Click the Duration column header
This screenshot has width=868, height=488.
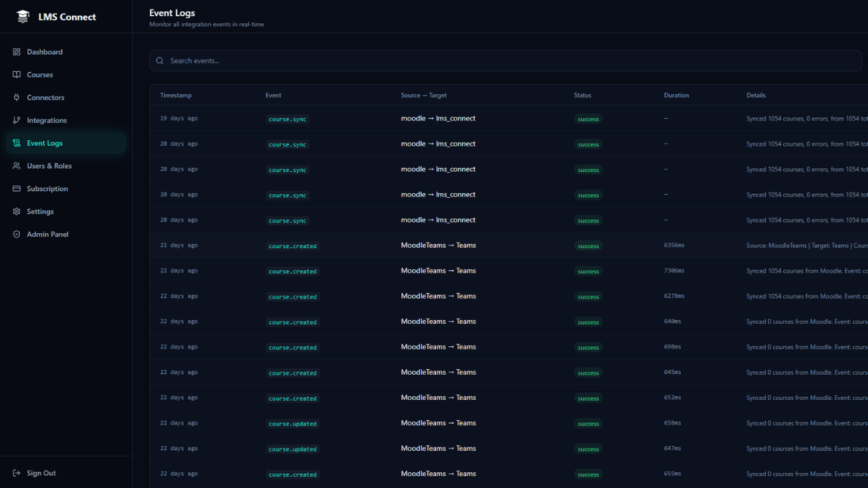(676, 96)
